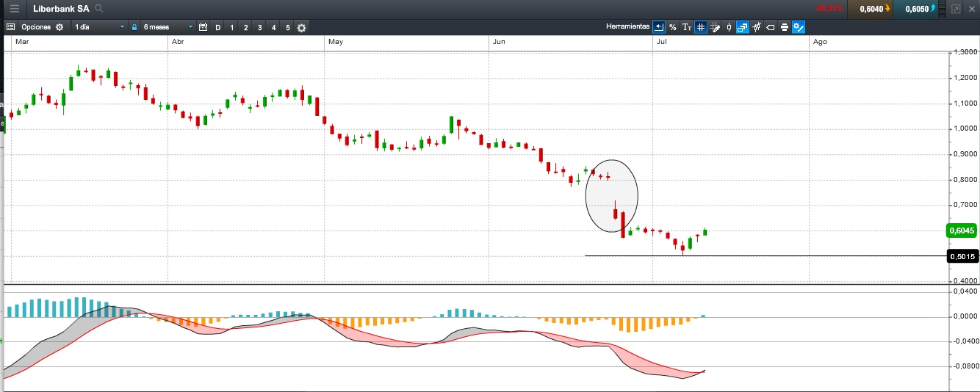Click the 1,0000 price axis value
The width and height of the screenshot is (980, 392).
964,128
